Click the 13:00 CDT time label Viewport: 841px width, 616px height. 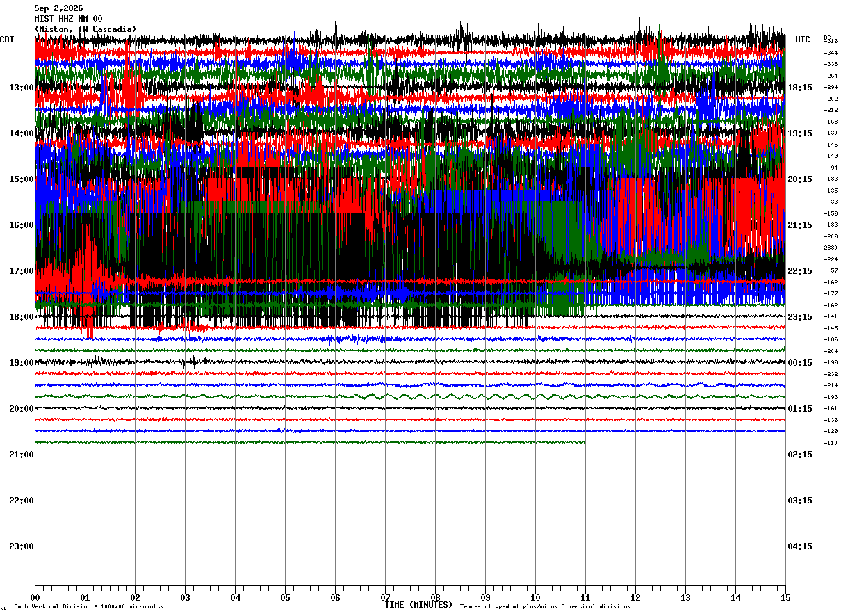click(22, 88)
